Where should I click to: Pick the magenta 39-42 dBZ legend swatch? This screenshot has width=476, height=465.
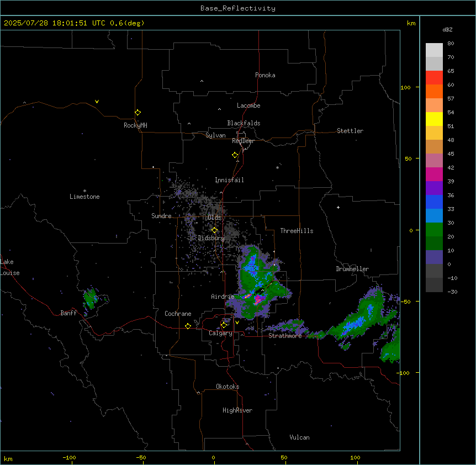[434, 174]
